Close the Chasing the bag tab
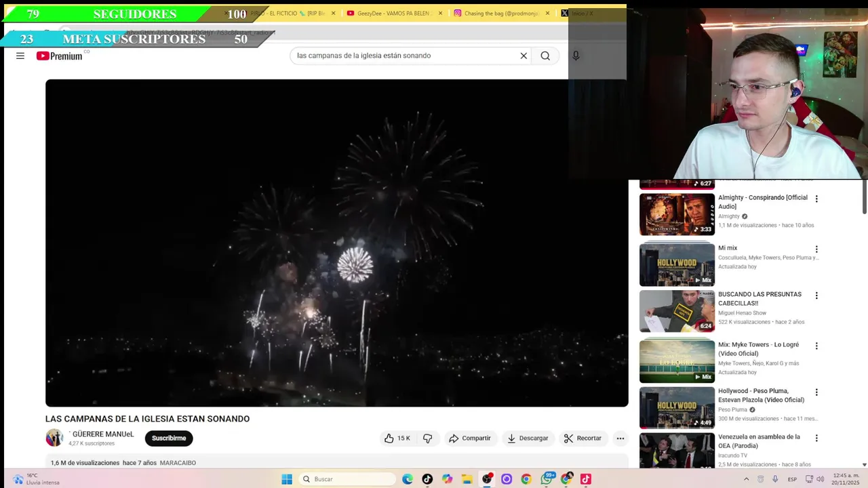The height and width of the screenshot is (488, 868). click(x=548, y=14)
